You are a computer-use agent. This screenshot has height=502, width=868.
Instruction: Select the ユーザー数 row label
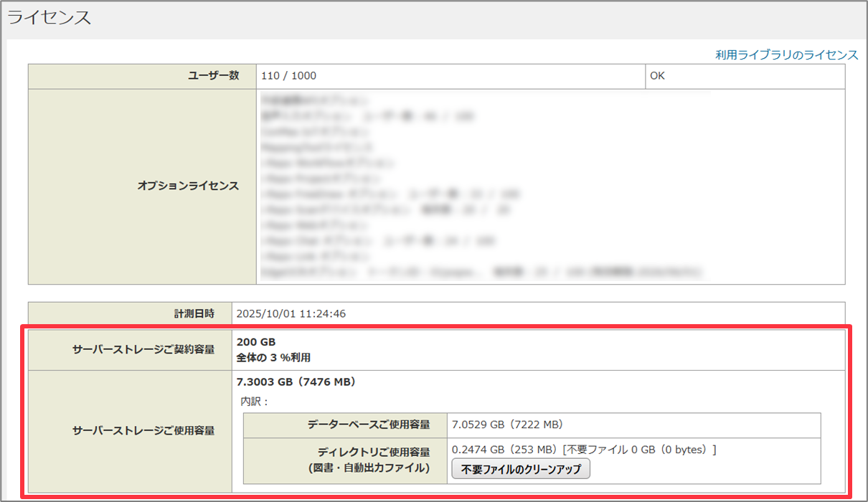(x=214, y=76)
